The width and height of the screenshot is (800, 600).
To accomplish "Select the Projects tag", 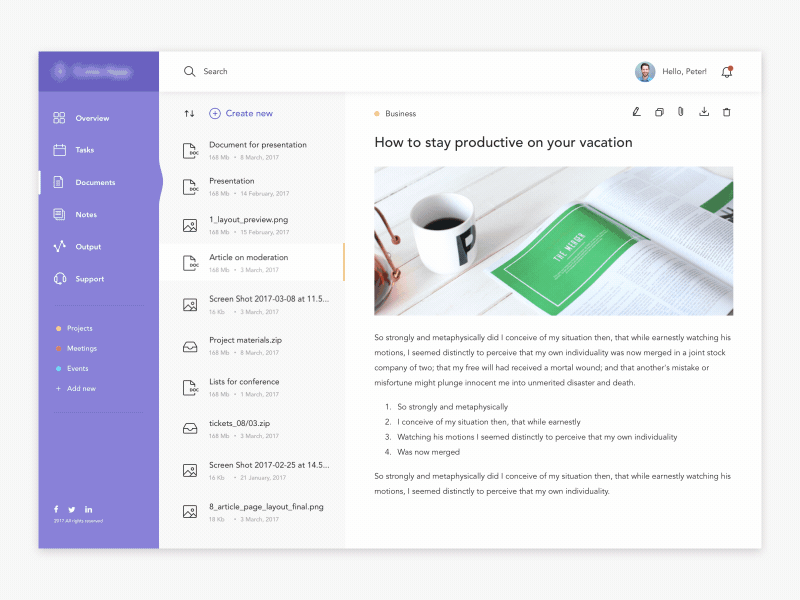I will click(74, 328).
